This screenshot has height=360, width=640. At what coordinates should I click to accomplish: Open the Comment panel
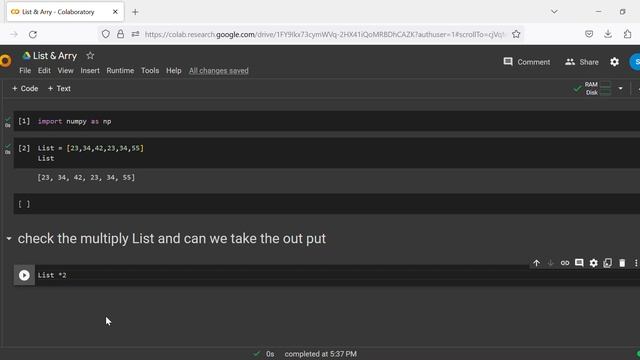point(527,62)
